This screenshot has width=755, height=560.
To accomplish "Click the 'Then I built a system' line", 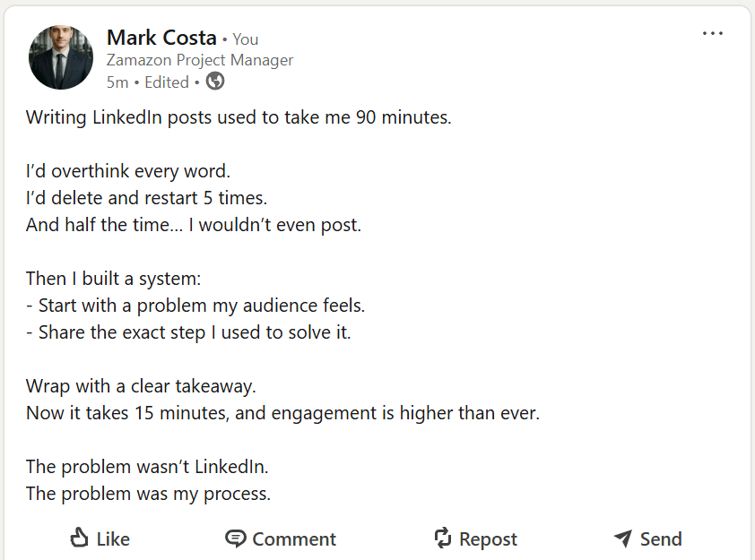I will (x=113, y=279).
